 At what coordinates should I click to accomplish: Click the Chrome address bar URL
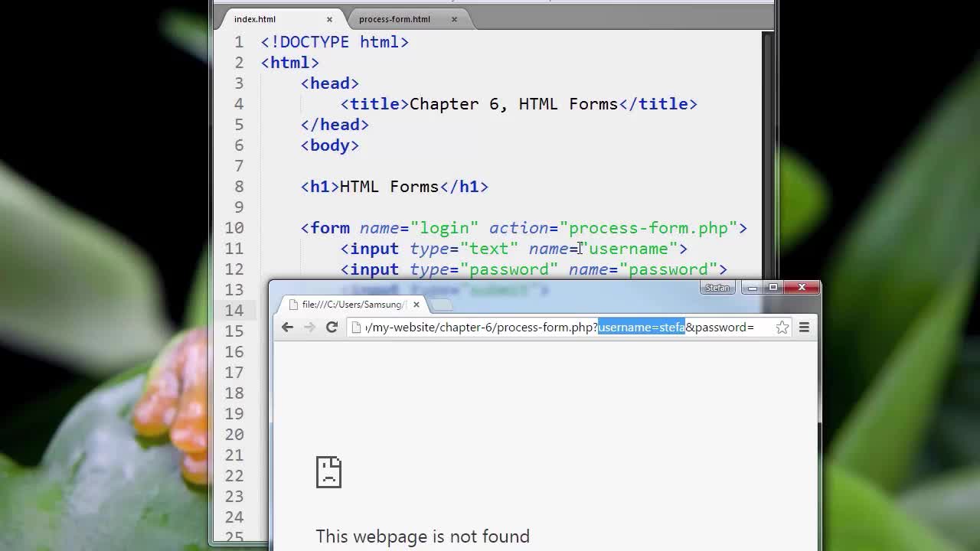coord(569,328)
